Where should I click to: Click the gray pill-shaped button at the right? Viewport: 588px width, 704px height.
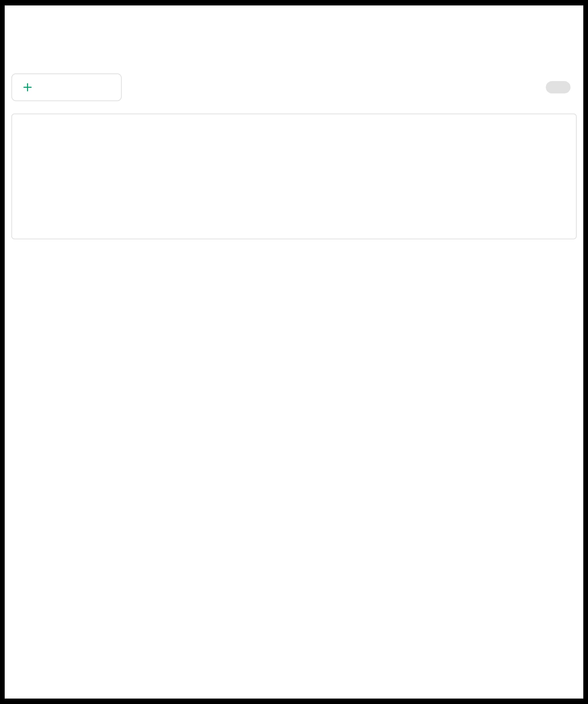pyautogui.click(x=558, y=87)
